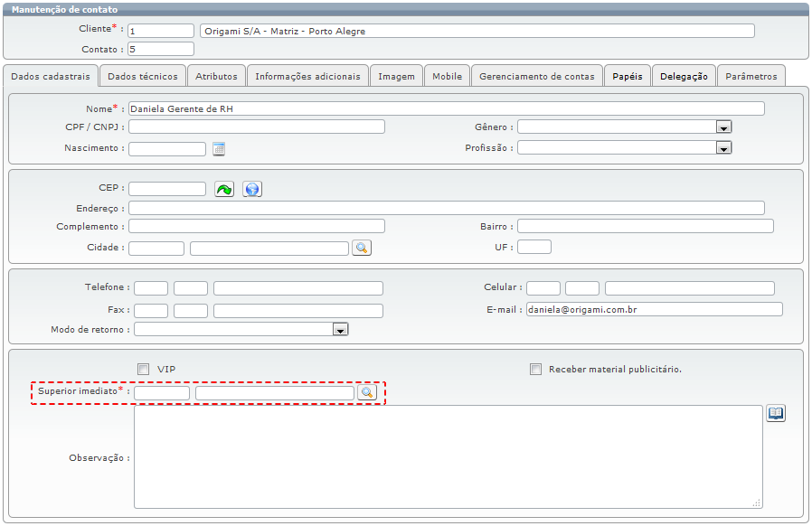
Task: Click the E-mail input field
Action: (x=654, y=309)
